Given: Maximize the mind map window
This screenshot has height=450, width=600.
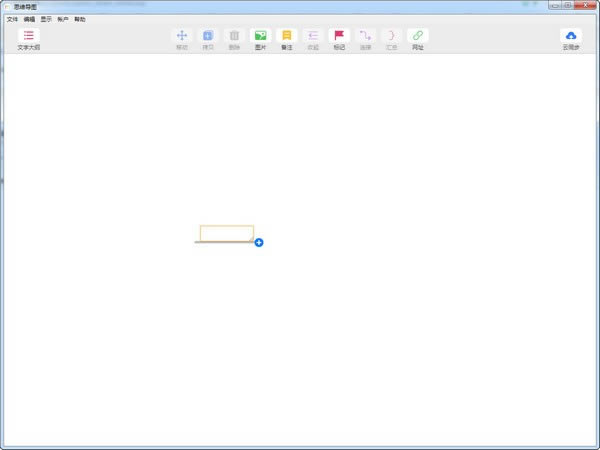Looking at the screenshot, I should [567, 5].
